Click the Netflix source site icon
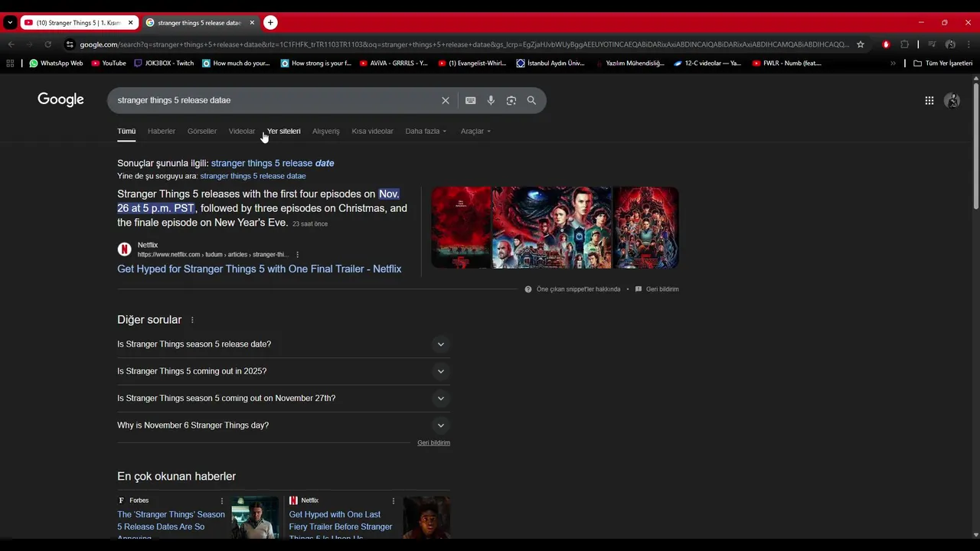980x551 pixels. point(124,249)
